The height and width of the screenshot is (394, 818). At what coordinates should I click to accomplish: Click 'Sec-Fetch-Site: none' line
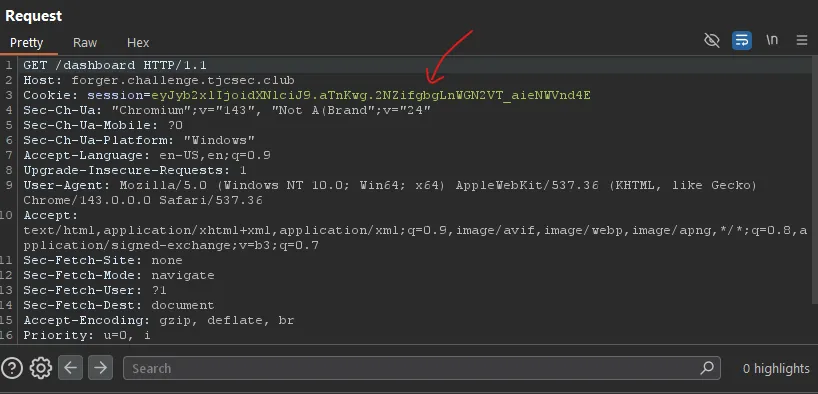click(x=103, y=260)
